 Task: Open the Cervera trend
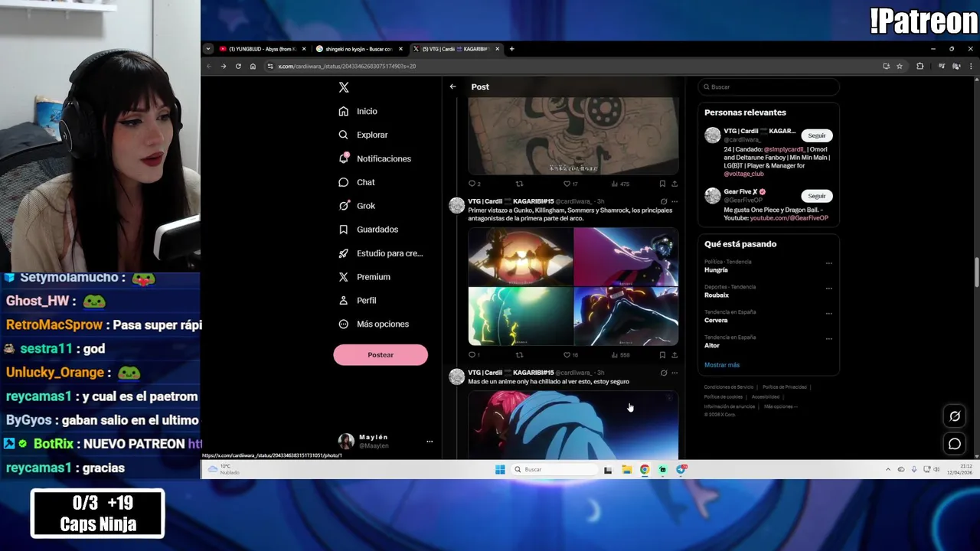(716, 321)
